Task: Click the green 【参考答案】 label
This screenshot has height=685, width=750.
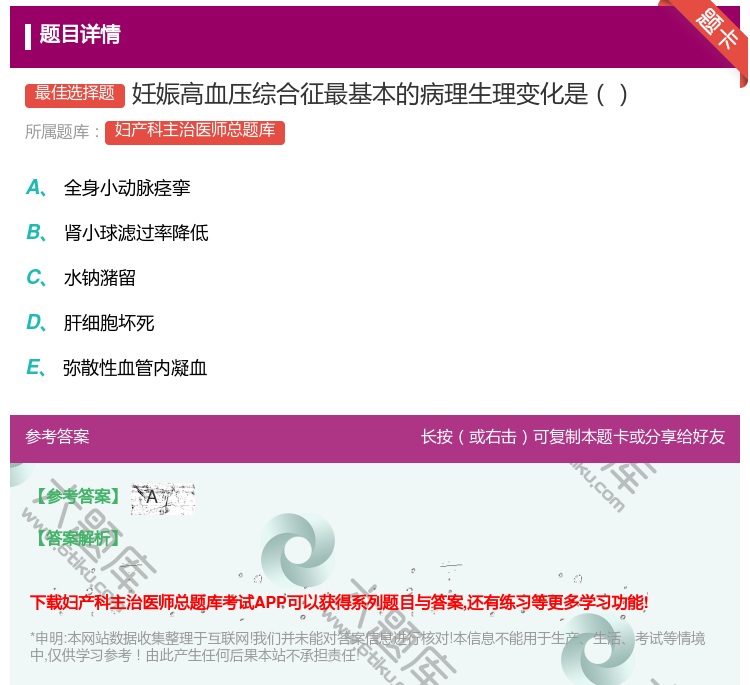Action: tap(76, 497)
